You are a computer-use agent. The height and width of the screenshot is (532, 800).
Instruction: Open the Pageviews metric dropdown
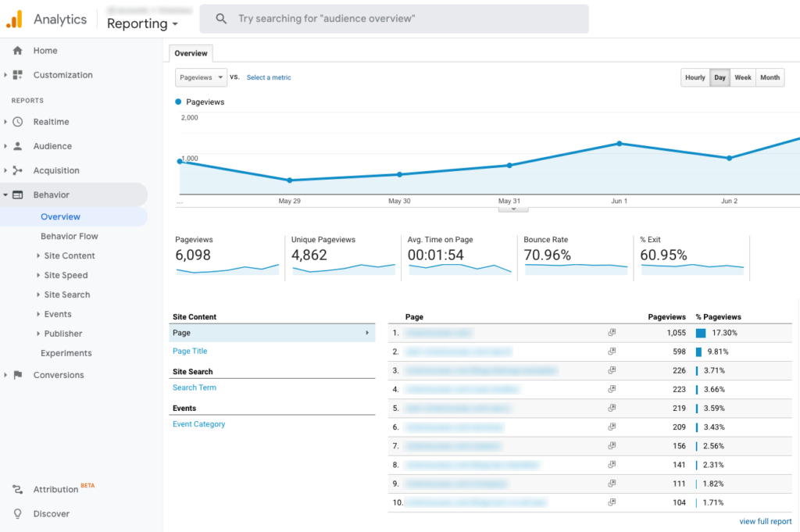coord(201,77)
